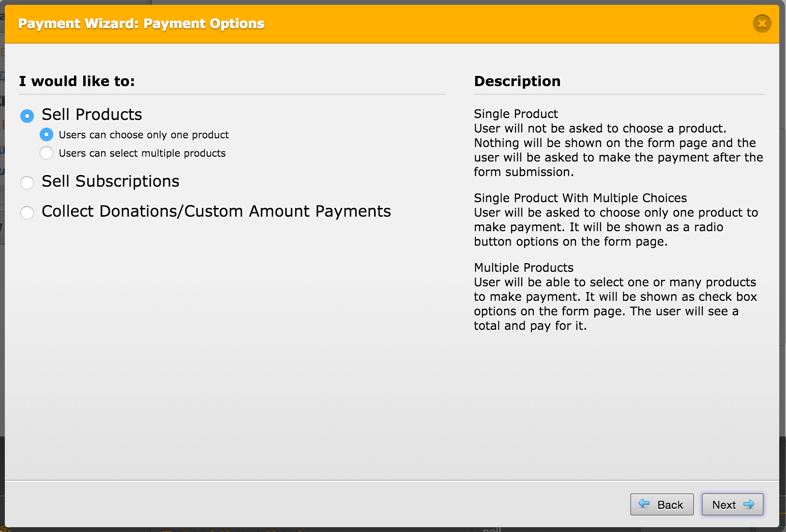Screen dimensions: 786x532
Task: Click the 'I would like to:' heading
Action: [x=77, y=81]
